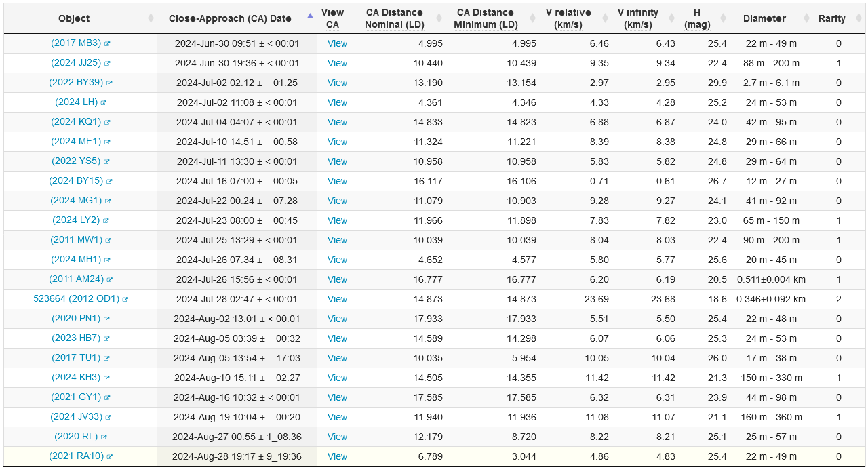Open external link icon next to (2022 YS5)
868x472 pixels.
coord(106,161)
